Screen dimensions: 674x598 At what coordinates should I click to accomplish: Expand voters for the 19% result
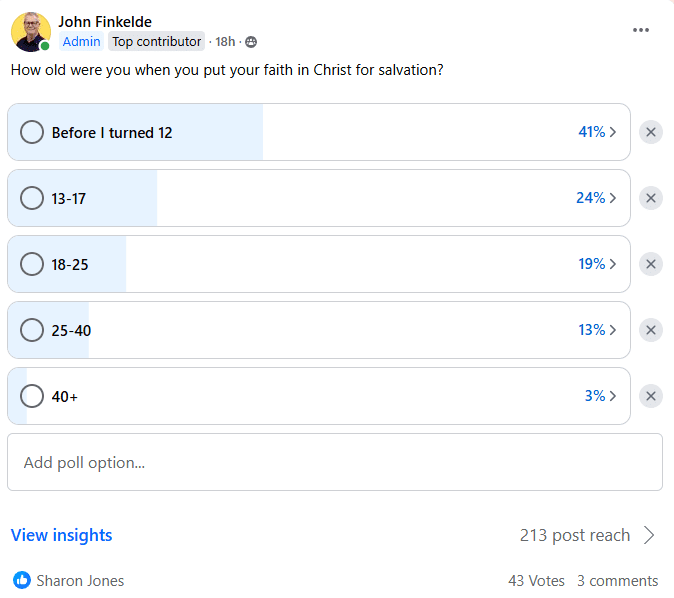click(597, 264)
